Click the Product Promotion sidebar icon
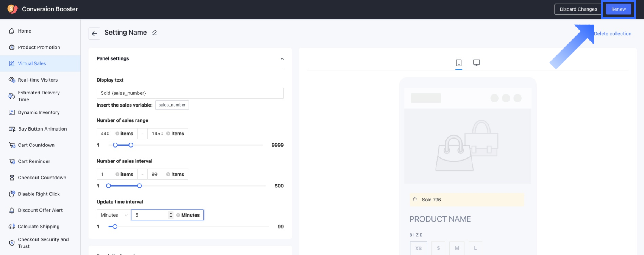This screenshot has height=255, width=644. (12, 47)
